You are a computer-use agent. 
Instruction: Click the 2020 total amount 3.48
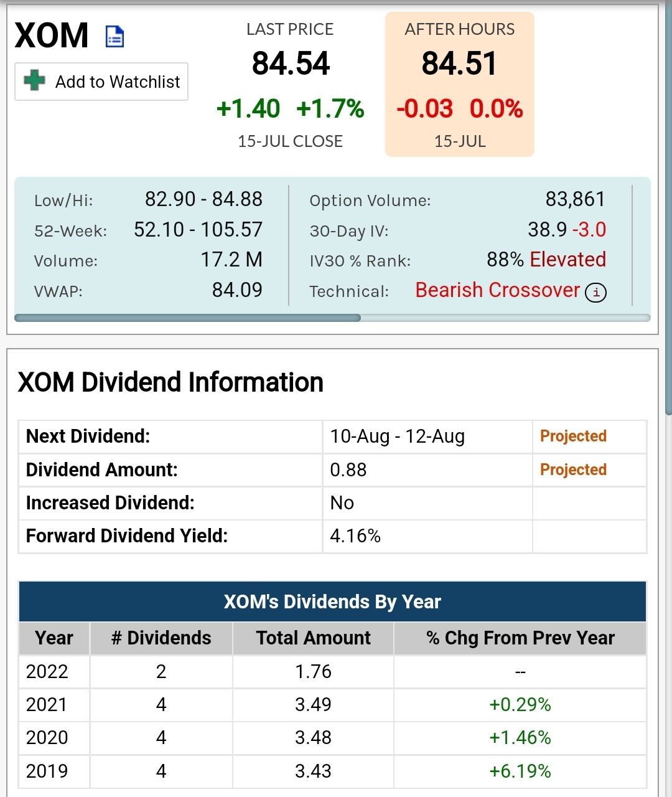pos(313,738)
